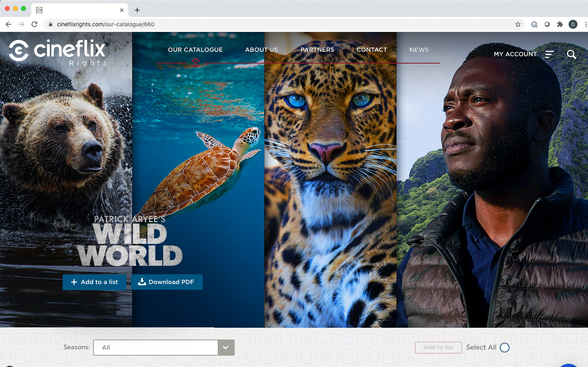
Task: Open the Extensions puzzle-piece icon
Action: click(560, 24)
